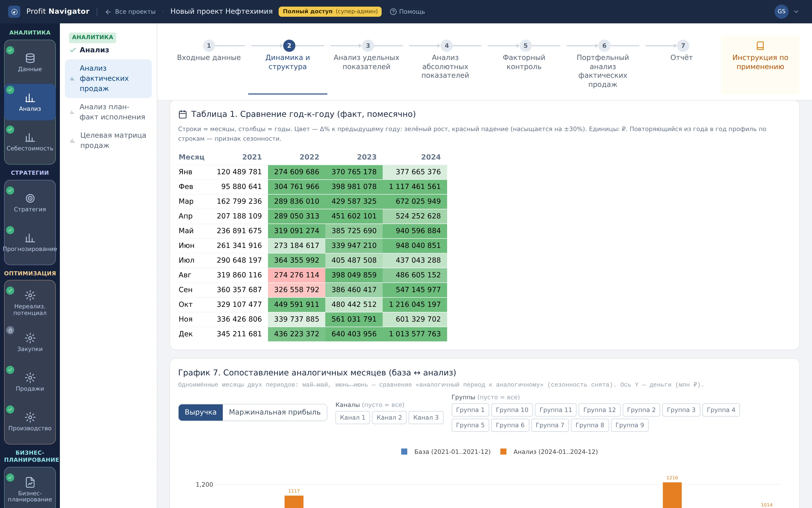The height and width of the screenshot is (508, 812).
Task: Select Анализ фактических продаж item
Action: (x=108, y=79)
